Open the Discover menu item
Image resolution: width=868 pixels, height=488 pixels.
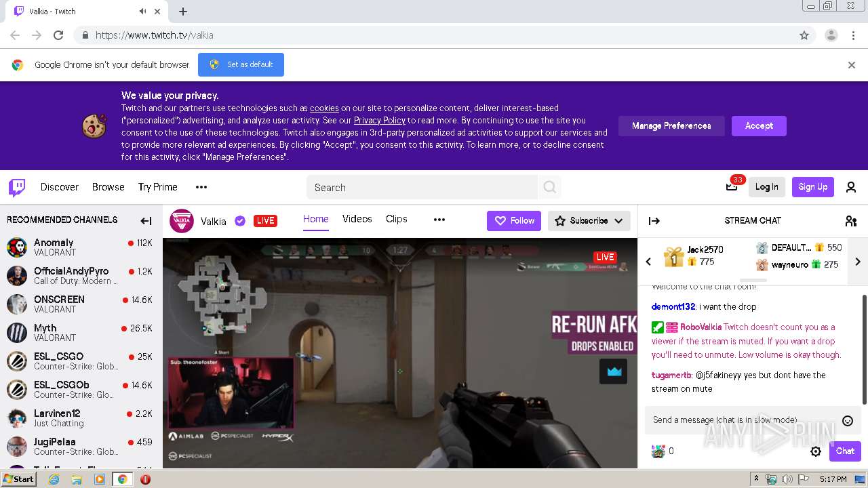pos(60,187)
